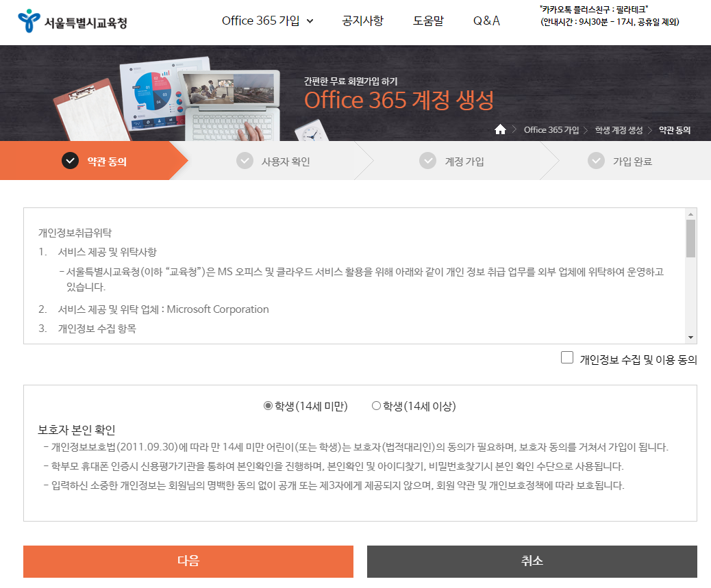
Task: Click the checkmark icon beside 계정 가입
Action: [x=427, y=161]
